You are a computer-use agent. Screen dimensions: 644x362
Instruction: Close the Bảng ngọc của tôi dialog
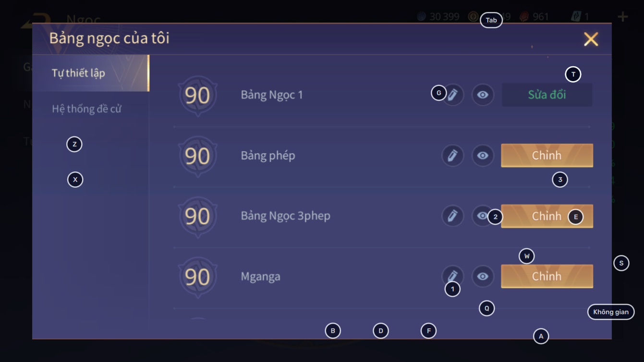[x=591, y=39]
